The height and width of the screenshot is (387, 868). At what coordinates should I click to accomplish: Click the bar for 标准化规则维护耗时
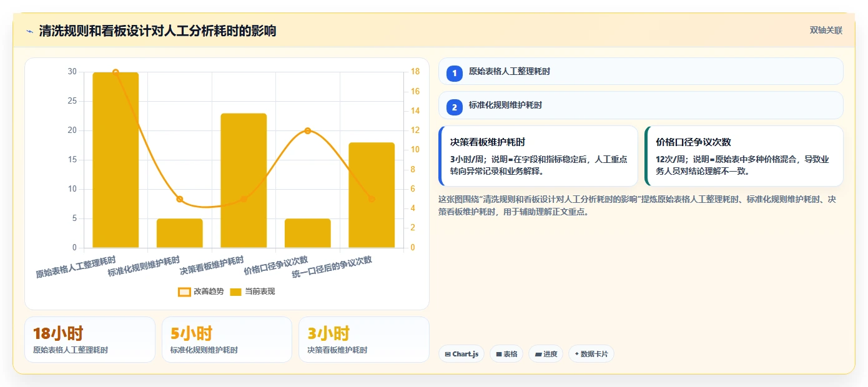tap(180, 233)
